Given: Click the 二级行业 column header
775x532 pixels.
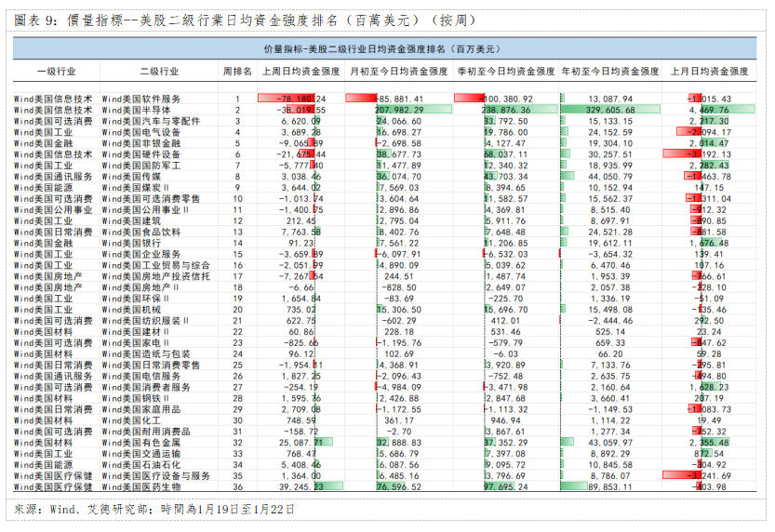Looking at the screenshot, I should click(158, 71).
